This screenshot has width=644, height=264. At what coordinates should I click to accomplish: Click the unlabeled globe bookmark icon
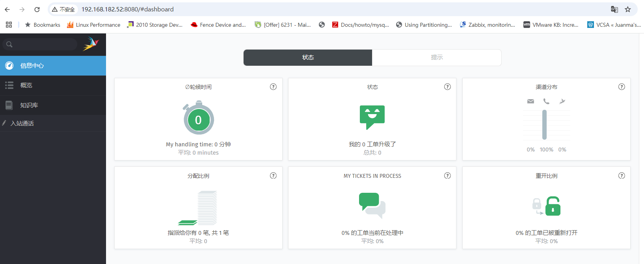[322, 25]
